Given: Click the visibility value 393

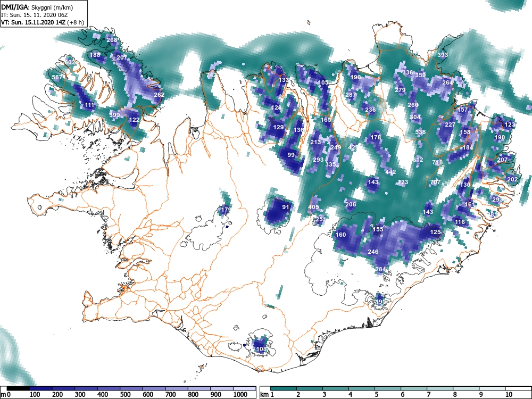Looking at the screenshot, I should click(x=443, y=55).
